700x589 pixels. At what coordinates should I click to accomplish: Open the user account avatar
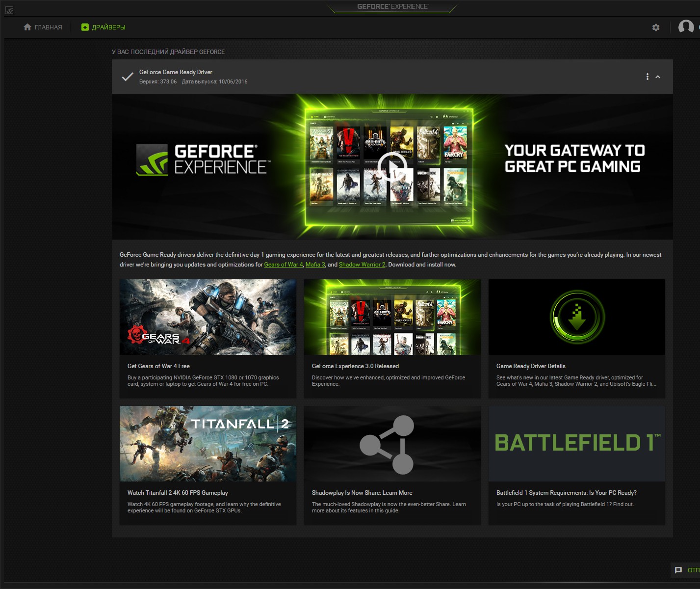[686, 27]
